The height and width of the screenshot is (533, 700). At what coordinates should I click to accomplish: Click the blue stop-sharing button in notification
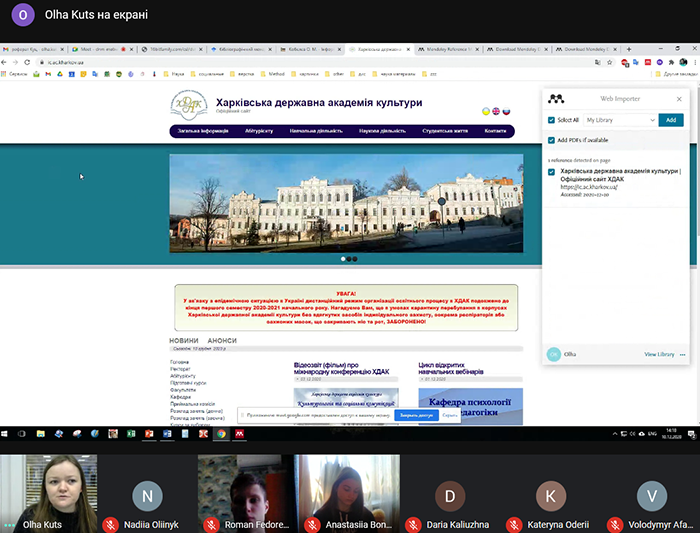coord(416,415)
